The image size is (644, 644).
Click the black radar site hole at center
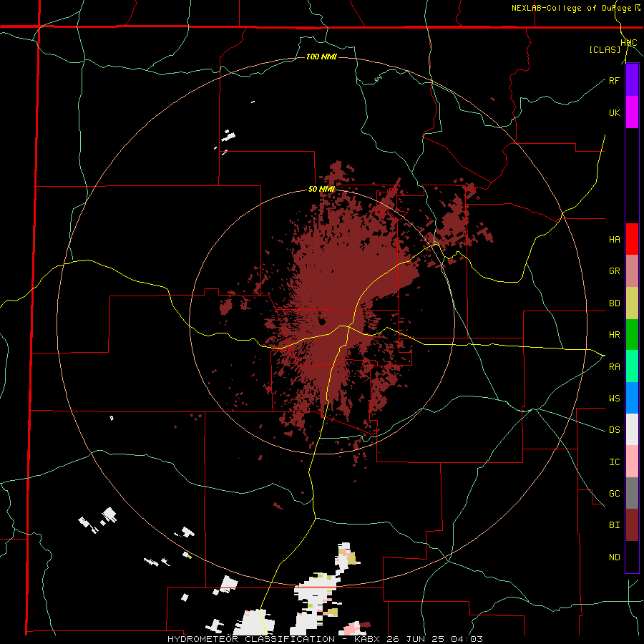321,321
